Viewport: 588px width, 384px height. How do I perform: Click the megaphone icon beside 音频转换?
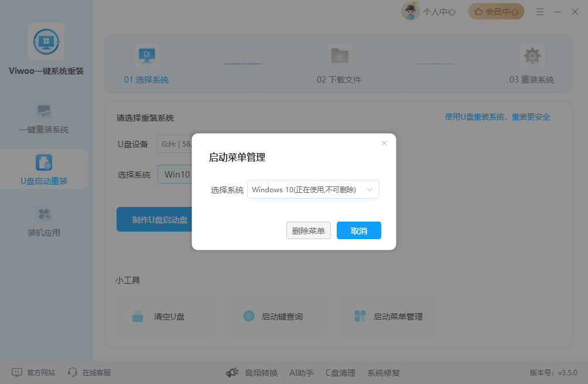pyautogui.click(x=233, y=372)
